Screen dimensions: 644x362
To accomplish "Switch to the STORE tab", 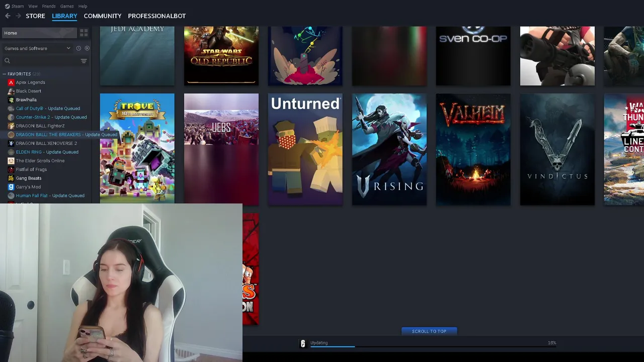I will click(35, 16).
